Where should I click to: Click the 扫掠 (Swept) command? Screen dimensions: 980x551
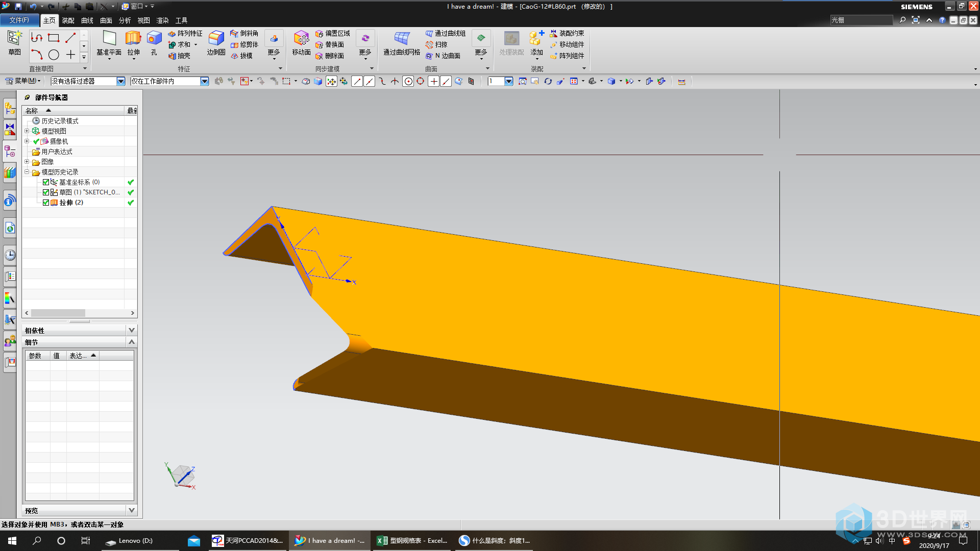[x=436, y=44]
